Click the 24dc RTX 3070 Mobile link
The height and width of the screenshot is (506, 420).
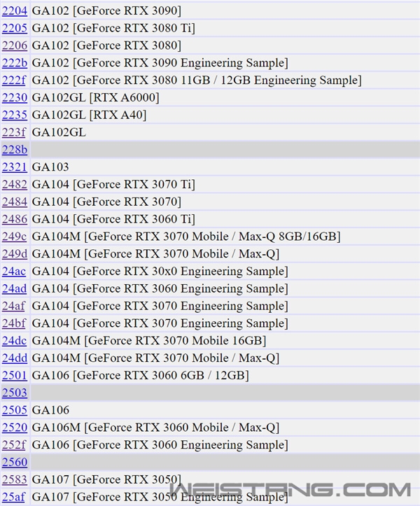(14, 341)
